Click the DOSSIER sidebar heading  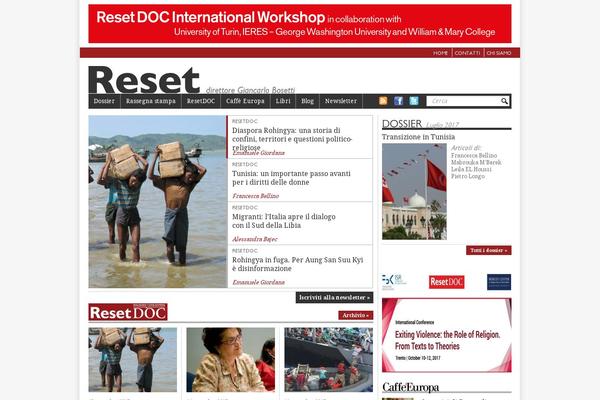point(402,124)
